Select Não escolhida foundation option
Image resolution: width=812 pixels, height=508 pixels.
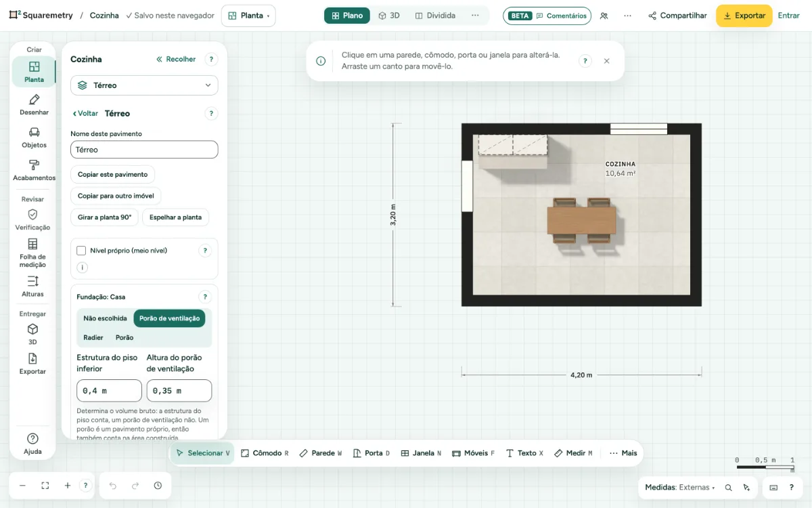[105, 318]
